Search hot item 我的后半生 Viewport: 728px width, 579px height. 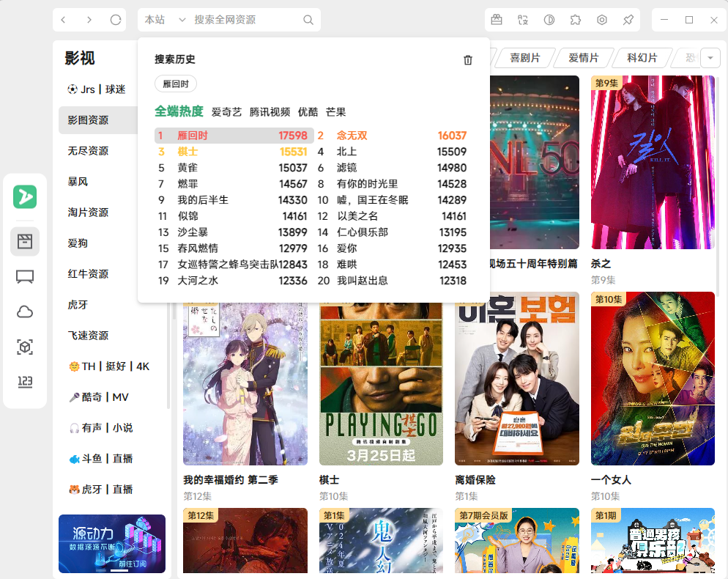point(234,200)
